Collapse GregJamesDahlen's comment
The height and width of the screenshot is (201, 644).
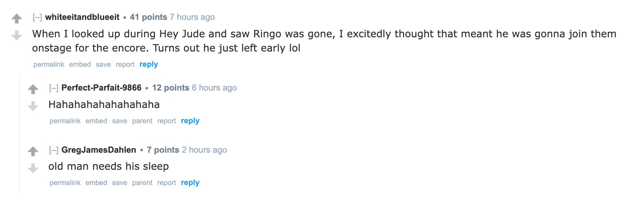point(54,150)
